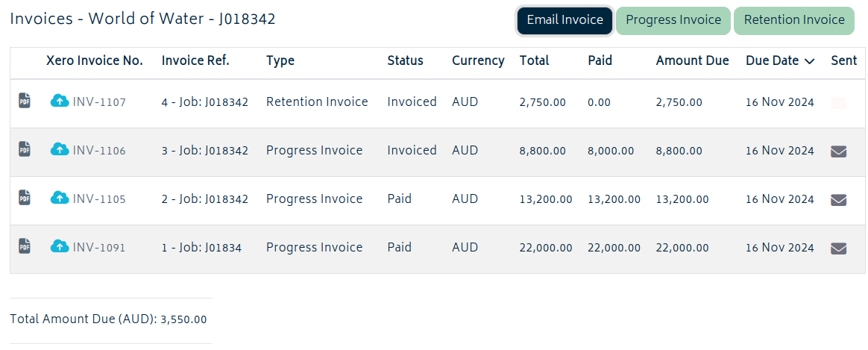Click 'Paid' status in INV-1105 row
868x350 pixels.
click(400, 199)
